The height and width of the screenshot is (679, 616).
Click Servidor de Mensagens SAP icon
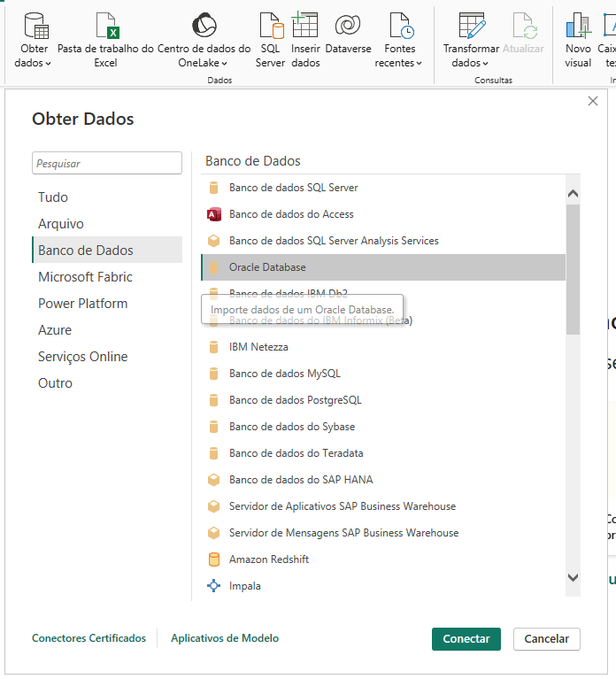coord(214,533)
